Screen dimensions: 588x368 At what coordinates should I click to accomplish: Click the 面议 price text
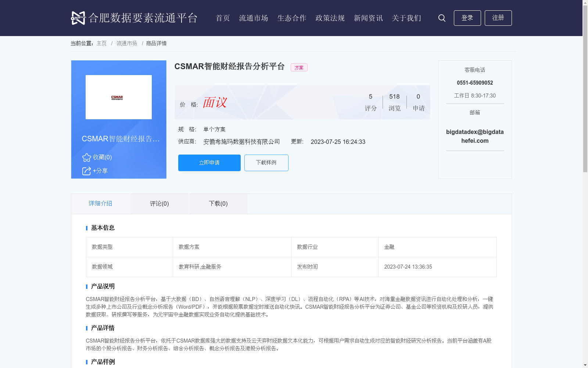tap(215, 103)
